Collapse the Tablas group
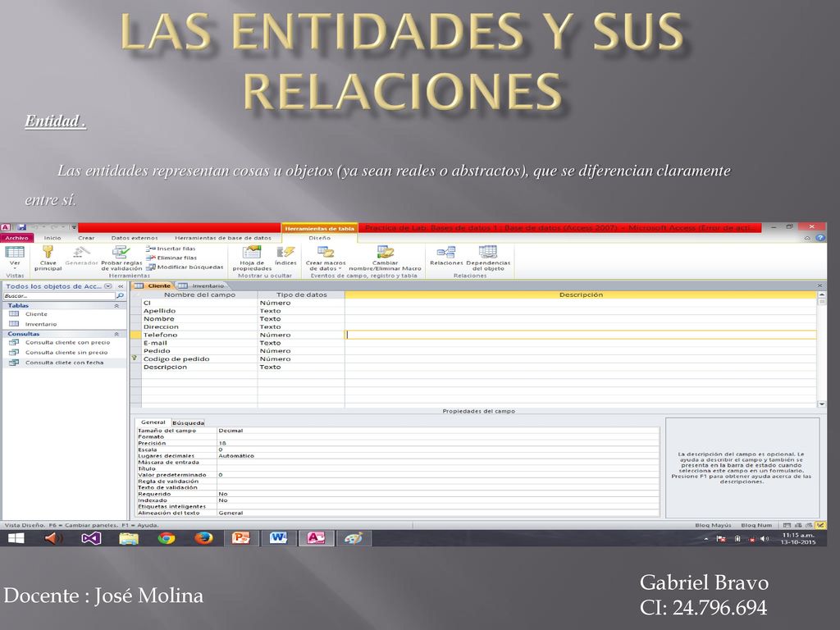Viewport: 840px width, 630px height. (x=116, y=305)
